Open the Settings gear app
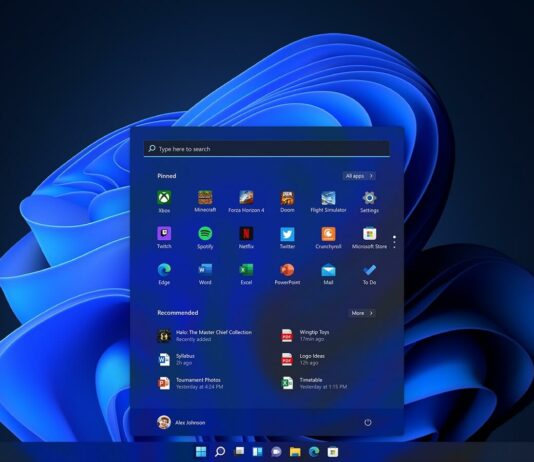Image resolution: width=534 pixels, height=462 pixels. (x=370, y=202)
